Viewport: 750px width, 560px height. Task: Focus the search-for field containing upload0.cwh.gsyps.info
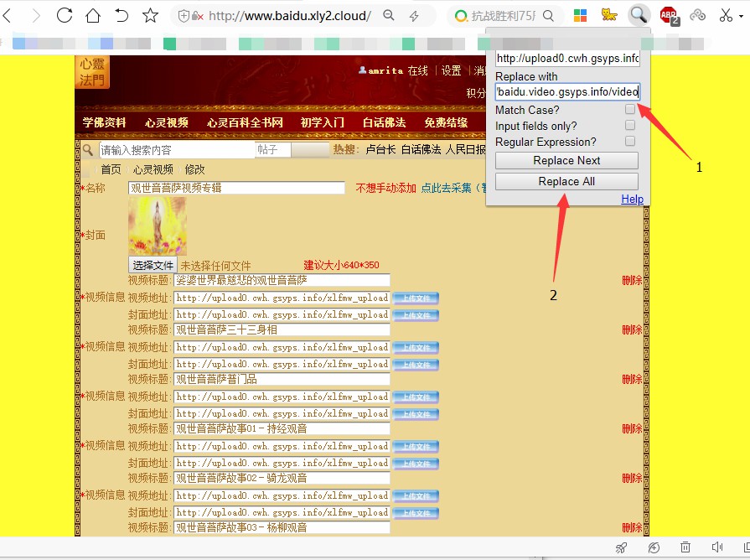point(567,59)
